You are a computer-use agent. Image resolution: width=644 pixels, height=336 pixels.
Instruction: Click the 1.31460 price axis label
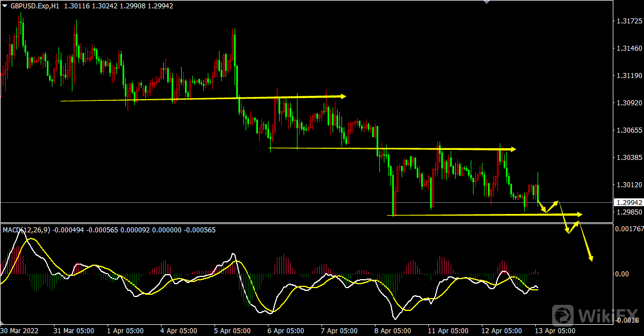629,48
